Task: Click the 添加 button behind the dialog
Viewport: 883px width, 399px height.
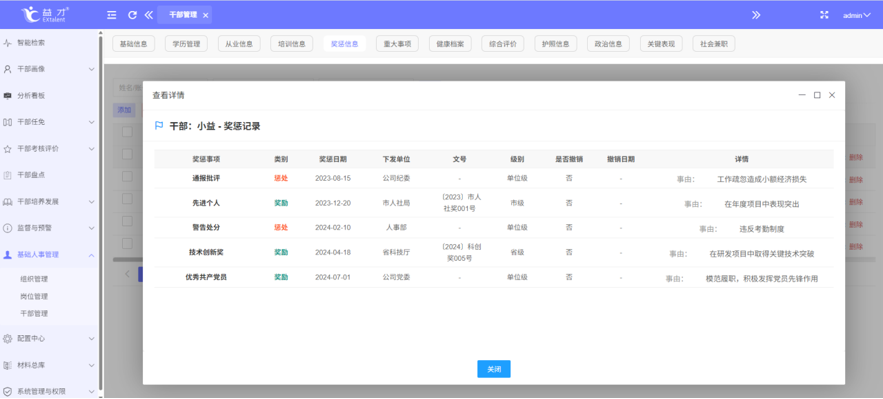Action: tap(124, 110)
